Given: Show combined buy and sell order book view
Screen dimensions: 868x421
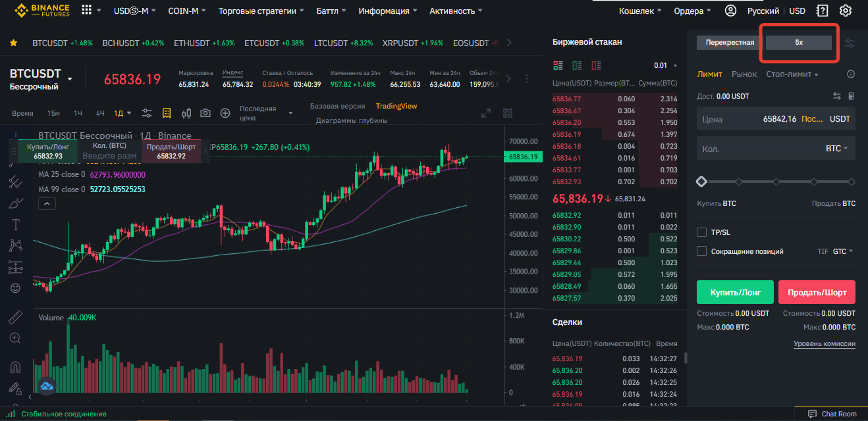Looking at the screenshot, I should pyautogui.click(x=558, y=65).
